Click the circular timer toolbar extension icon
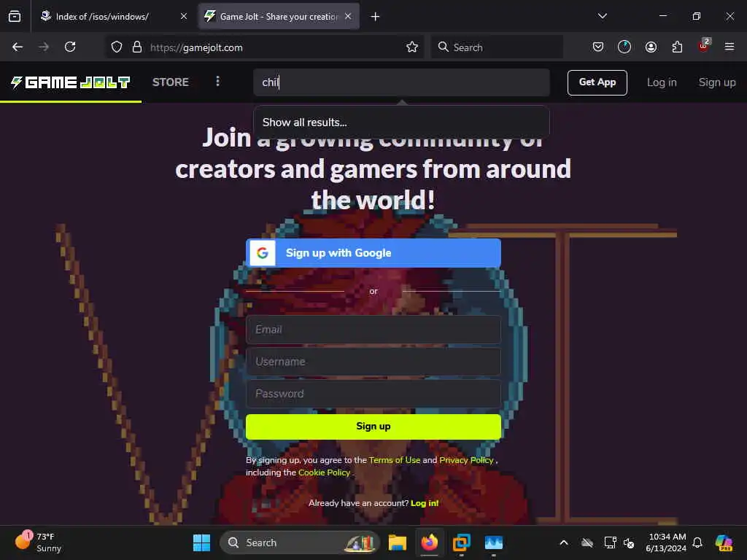The image size is (747, 560). [624, 47]
